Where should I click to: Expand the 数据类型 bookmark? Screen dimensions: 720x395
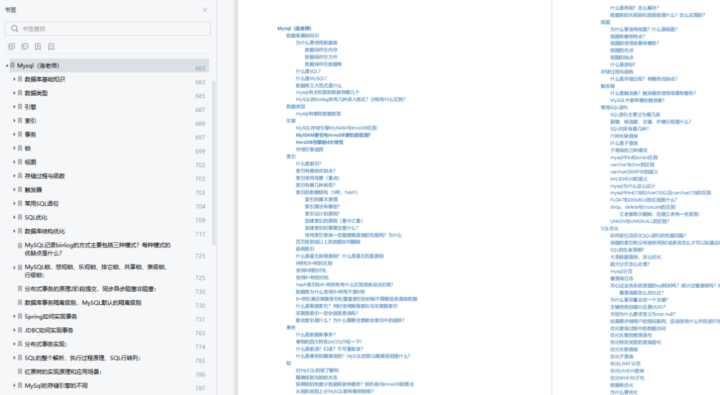14,93
